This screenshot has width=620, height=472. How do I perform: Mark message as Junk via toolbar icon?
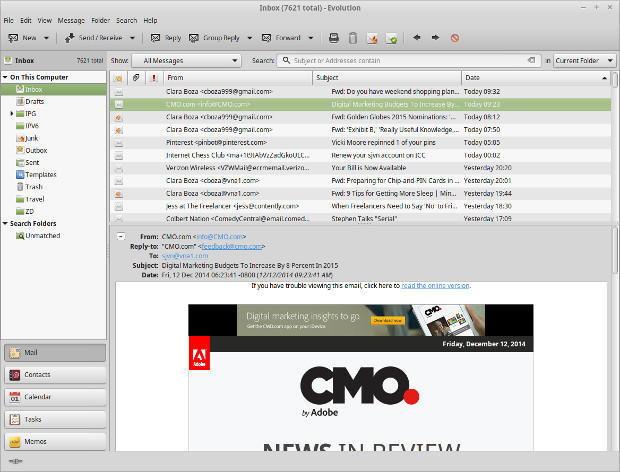[371, 38]
